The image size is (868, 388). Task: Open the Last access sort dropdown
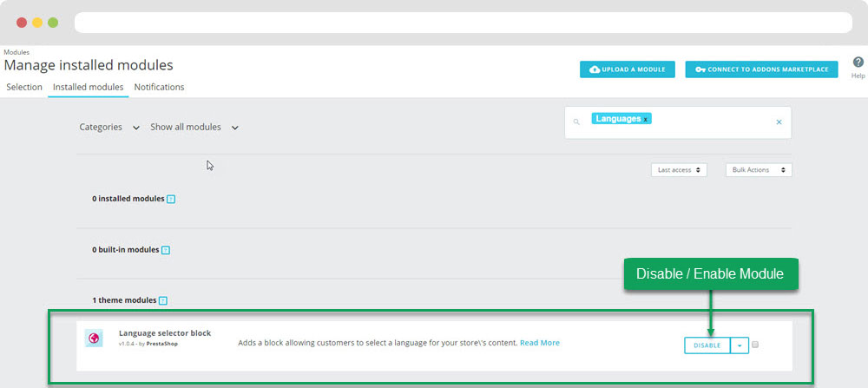(x=679, y=170)
